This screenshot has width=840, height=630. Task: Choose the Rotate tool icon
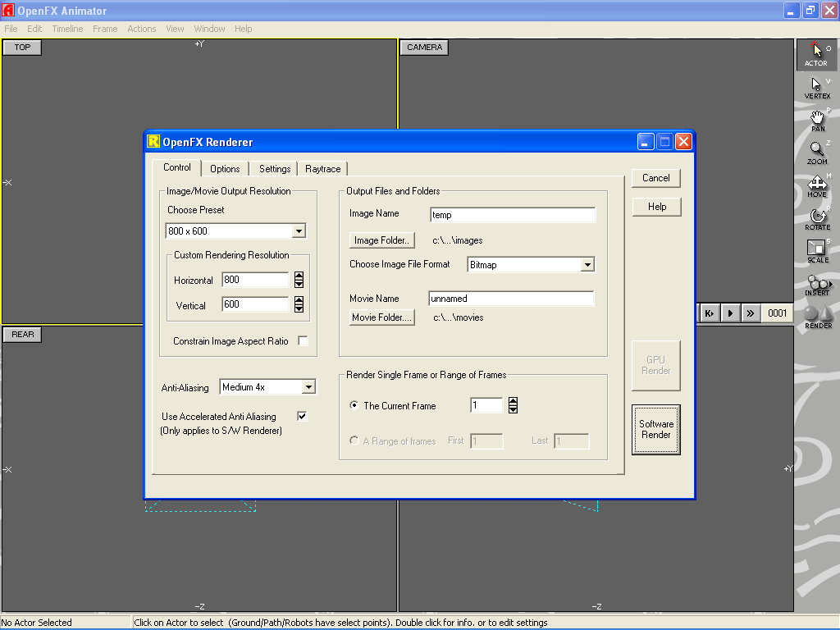click(x=817, y=219)
